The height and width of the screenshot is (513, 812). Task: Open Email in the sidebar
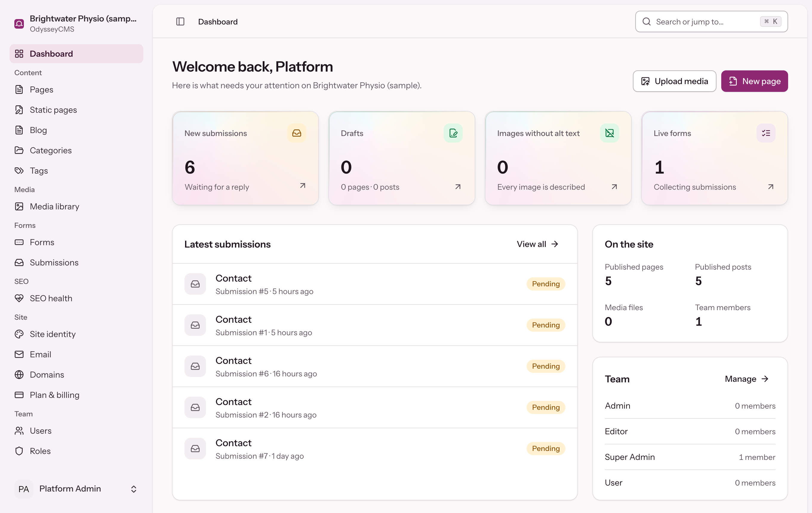[76, 354]
